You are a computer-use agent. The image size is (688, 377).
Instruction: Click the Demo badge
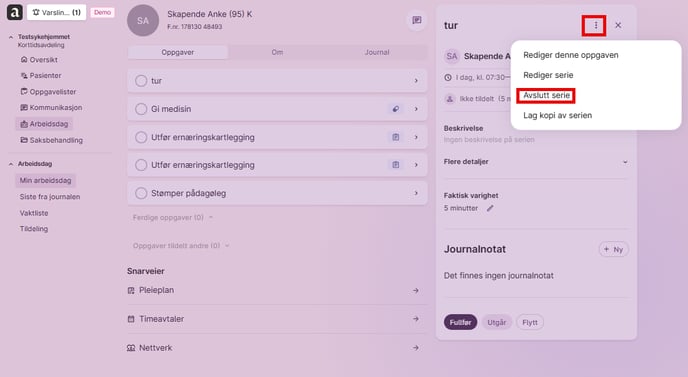point(102,12)
